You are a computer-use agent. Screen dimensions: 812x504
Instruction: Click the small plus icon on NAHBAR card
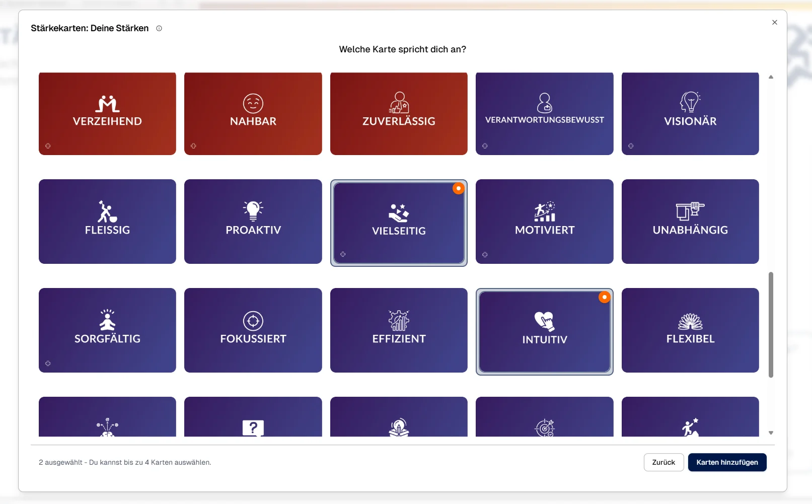(x=193, y=146)
